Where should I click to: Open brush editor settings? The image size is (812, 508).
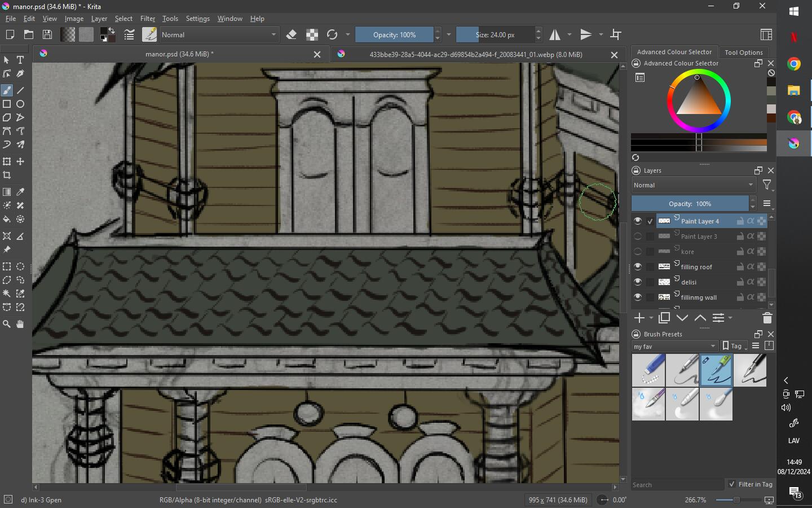(129, 34)
